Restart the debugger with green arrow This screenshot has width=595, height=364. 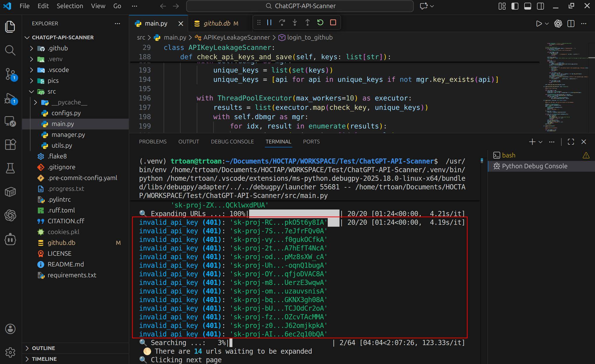(320, 23)
